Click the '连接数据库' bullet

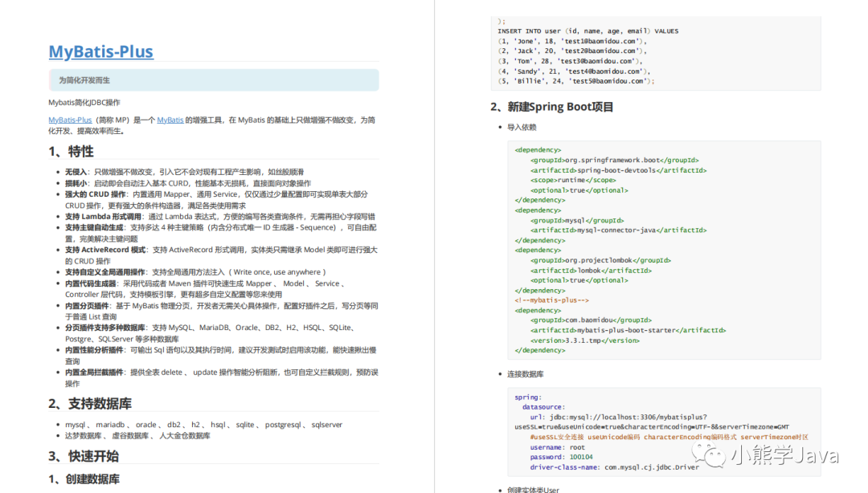(x=526, y=374)
